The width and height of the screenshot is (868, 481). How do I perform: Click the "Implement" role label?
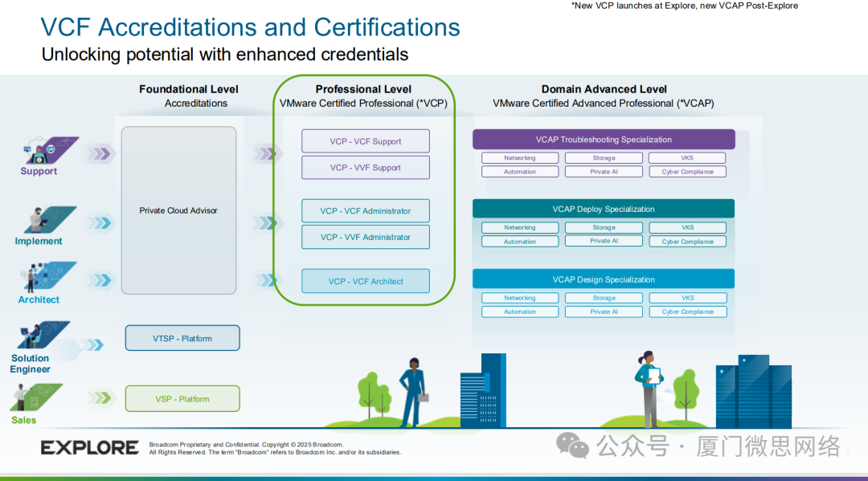click(x=39, y=241)
